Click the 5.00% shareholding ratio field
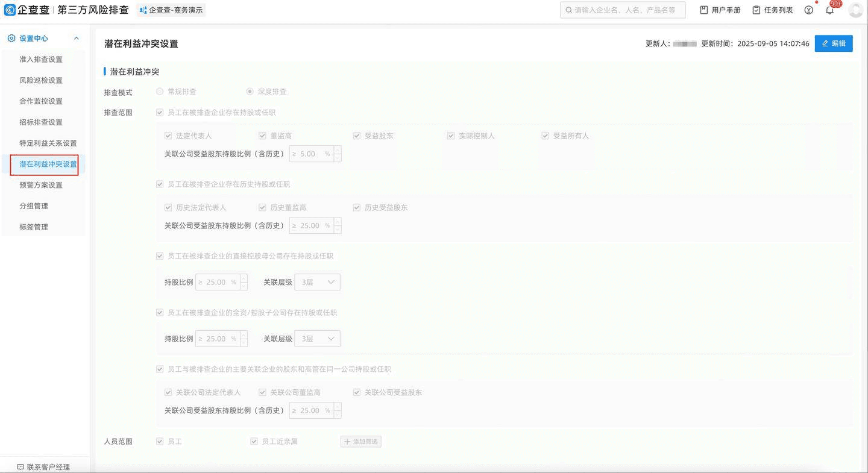868x473 pixels. [315, 154]
